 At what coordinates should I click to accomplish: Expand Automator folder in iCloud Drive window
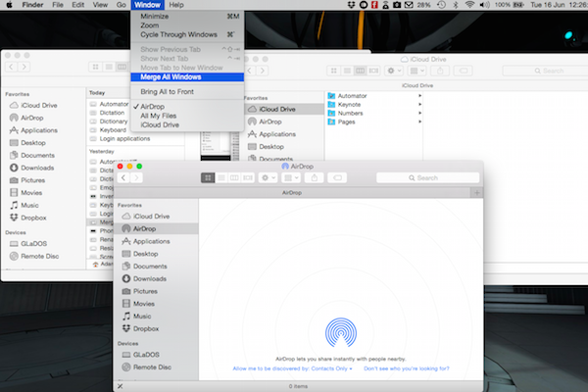coord(420,96)
